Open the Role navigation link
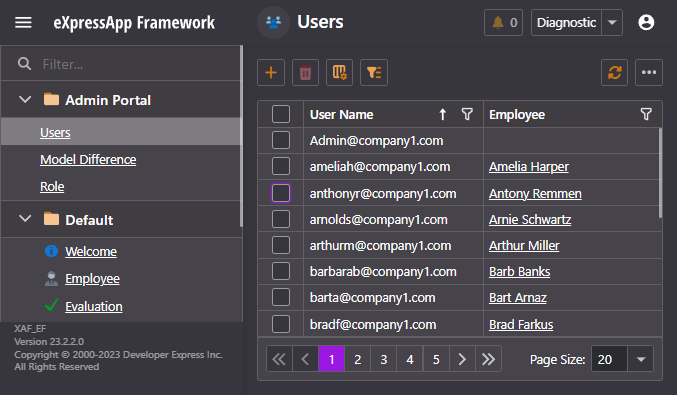677x395 pixels. click(x=52, y=186)
